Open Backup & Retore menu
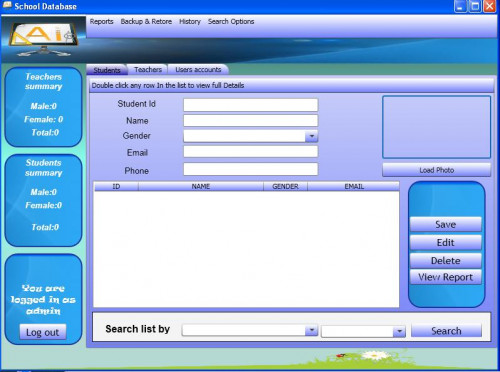The image size is (500, 372). pos(146,22)
